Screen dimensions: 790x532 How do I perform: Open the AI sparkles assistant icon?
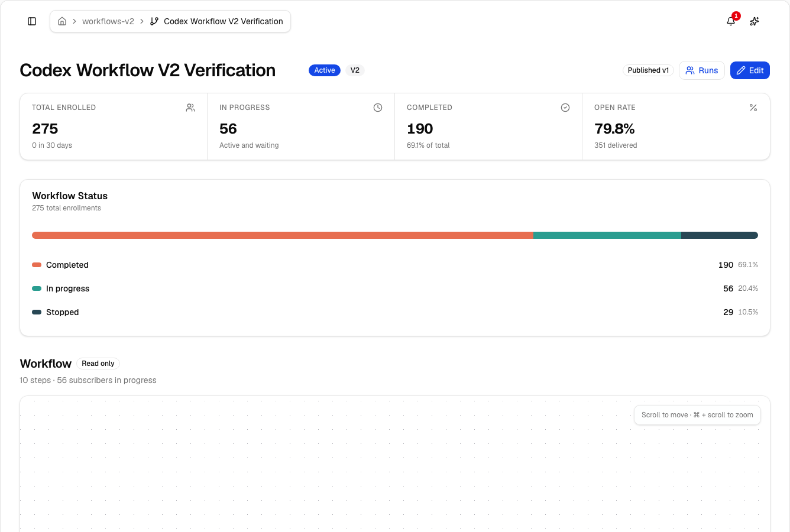(755, 21)
